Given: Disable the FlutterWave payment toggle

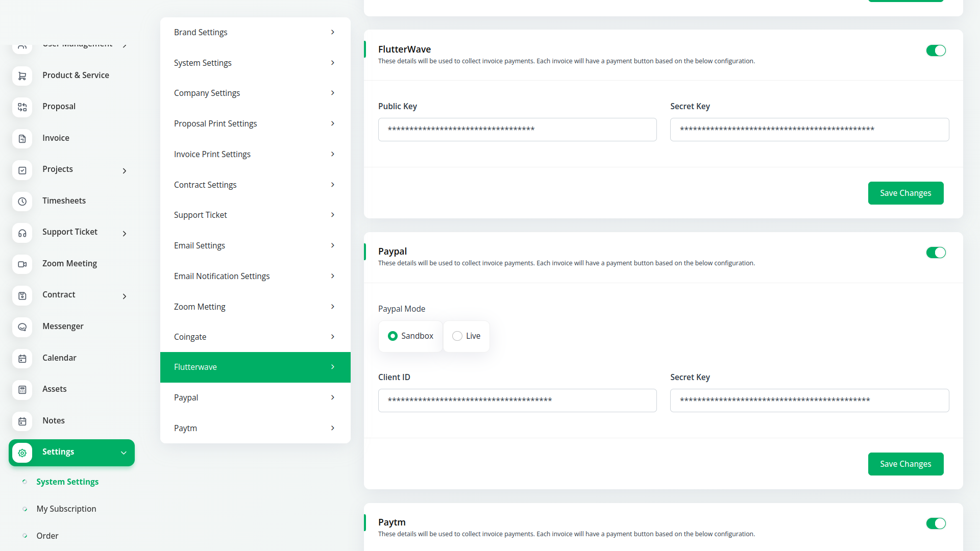Looking at the screenshot, I should click(x=936, y=51).
